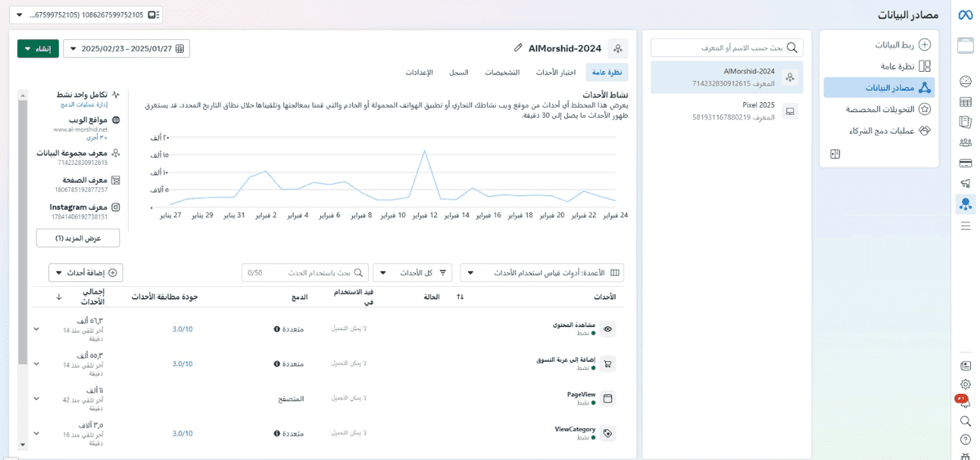The image size is (980, 460).
Task: Click the pencil icon beside AlMorshid-2024
Action: pos(519,48)
